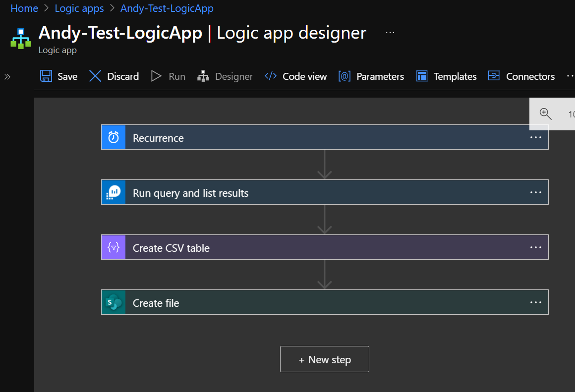Click the Discard label in toolbar
Image resolution: width=575 pixels, height=392 pixels.
pos(123,76)
